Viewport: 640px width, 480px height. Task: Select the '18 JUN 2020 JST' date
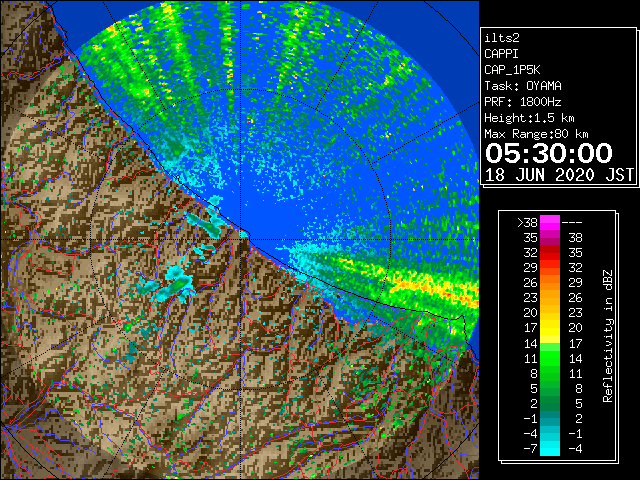pyautogui.click(x=559, y=175)
